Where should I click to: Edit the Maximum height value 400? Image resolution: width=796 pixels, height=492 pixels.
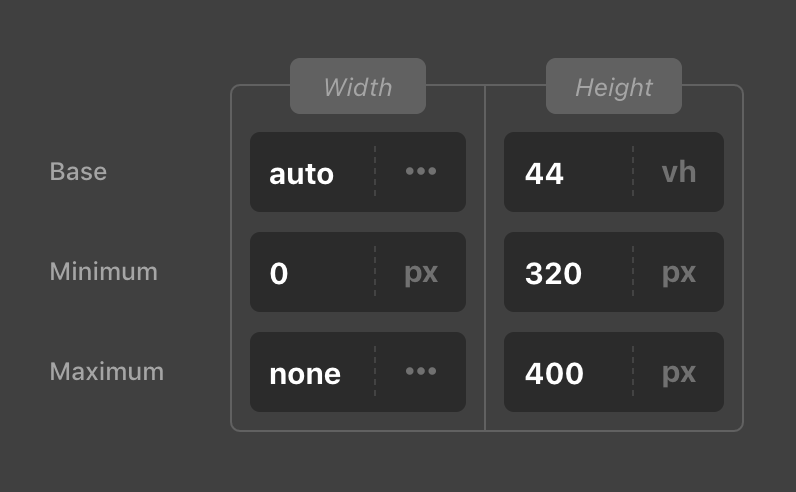point(565,373)
